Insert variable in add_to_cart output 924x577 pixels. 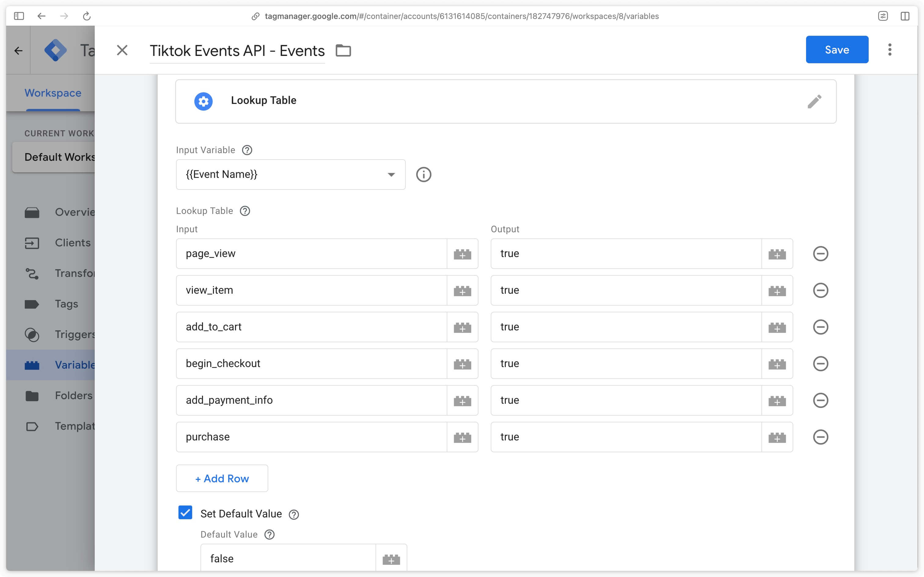(777, 327)
